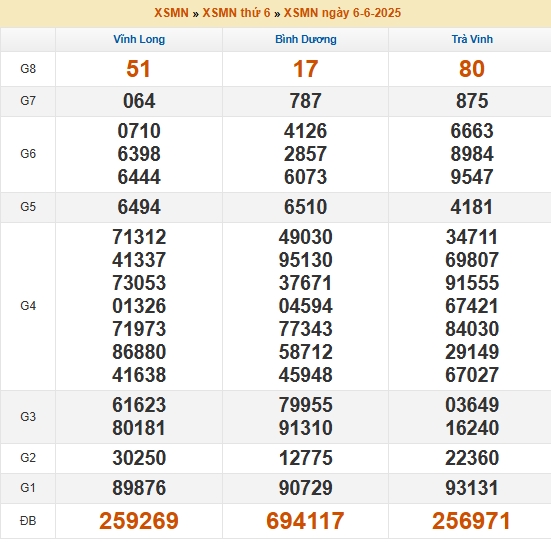
Task: Select the G5 row label
Action: 28,207
